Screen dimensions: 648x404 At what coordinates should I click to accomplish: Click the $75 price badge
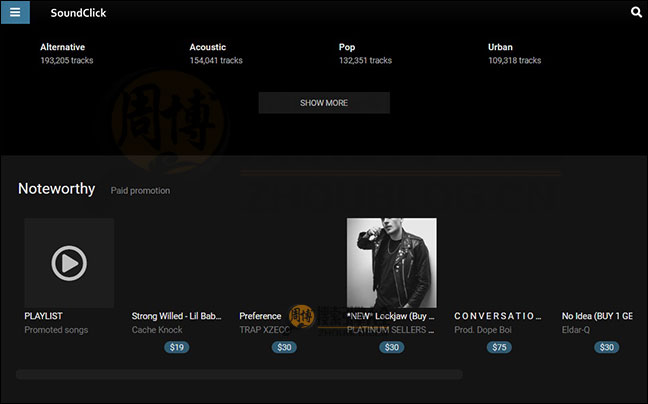click(499, 347)
